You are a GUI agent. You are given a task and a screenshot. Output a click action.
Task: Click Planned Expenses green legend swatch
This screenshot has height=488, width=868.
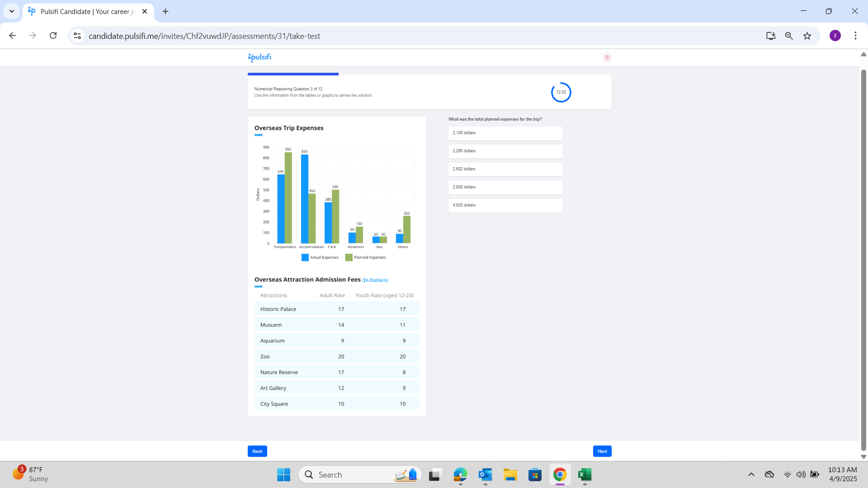coord(349,258)
